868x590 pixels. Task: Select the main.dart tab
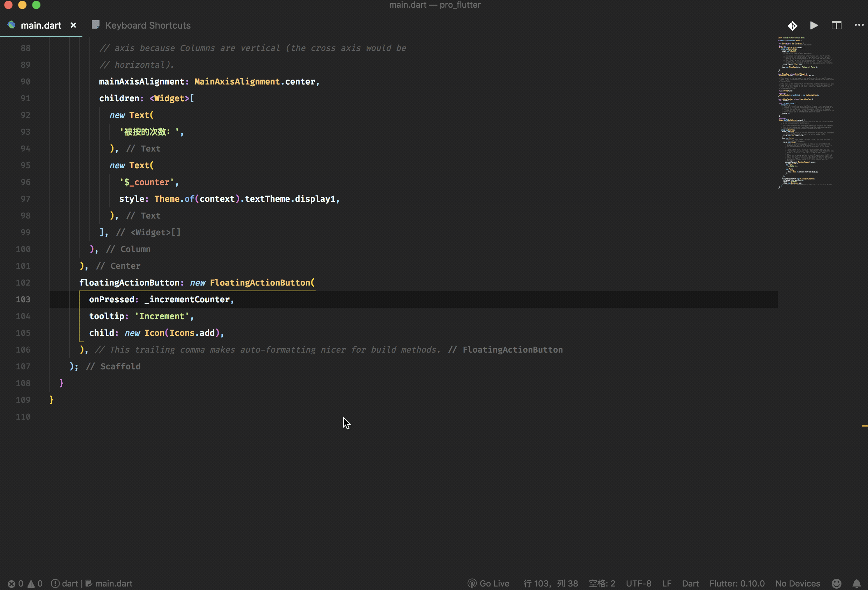point(41,25)
